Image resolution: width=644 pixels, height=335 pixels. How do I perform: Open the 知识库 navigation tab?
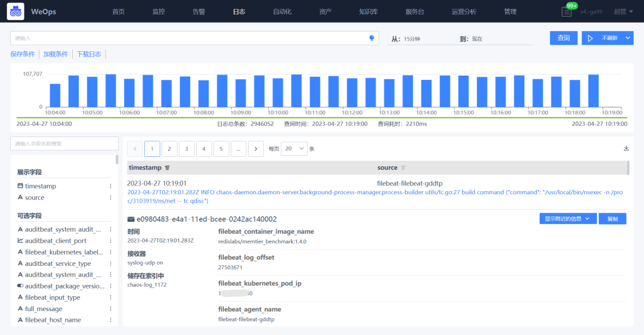click(x=369, y=11)
